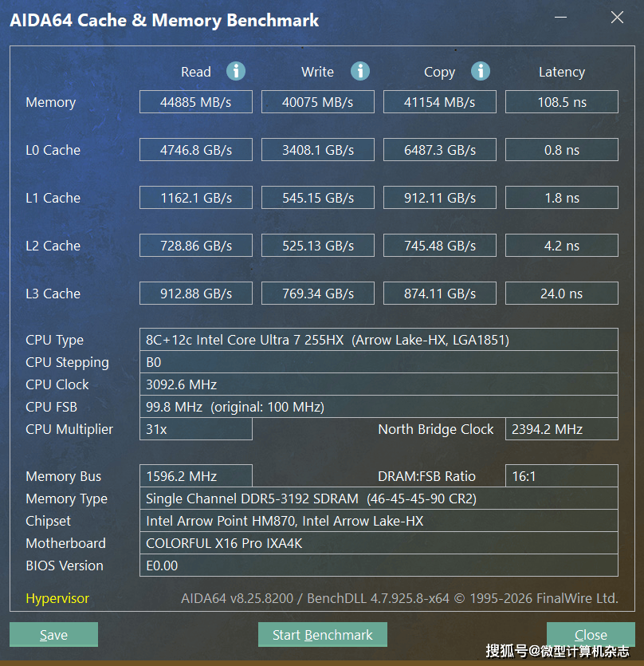Click the DRAM:FSB Ratio value 16:1
The image size is (644, 666).
pos(562,475)
